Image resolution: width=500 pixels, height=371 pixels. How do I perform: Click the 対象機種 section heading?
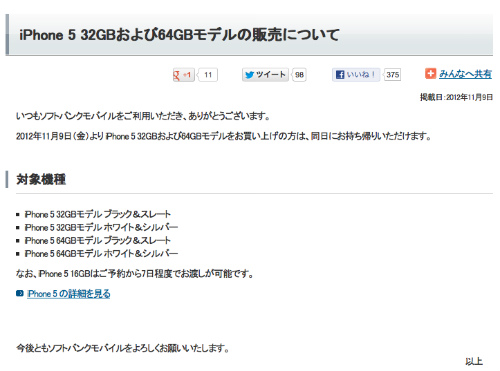click(x=41, y=179)
